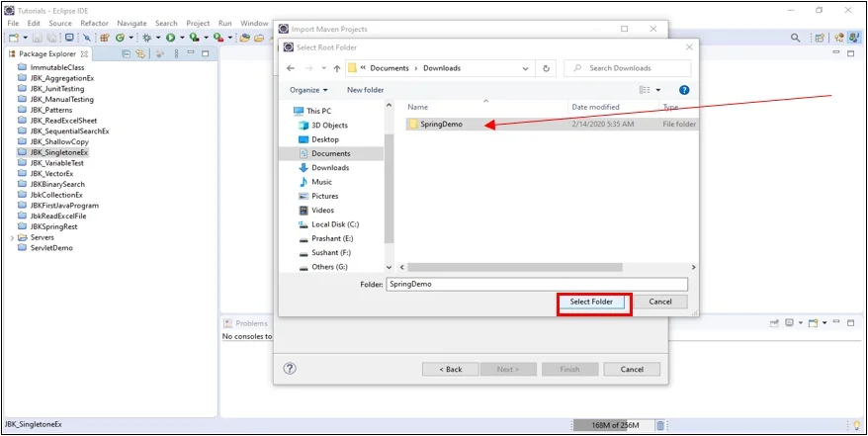The image size is (868, 436).
Task: Select the SpringDemo folder in file list
Action: point(441,125)
